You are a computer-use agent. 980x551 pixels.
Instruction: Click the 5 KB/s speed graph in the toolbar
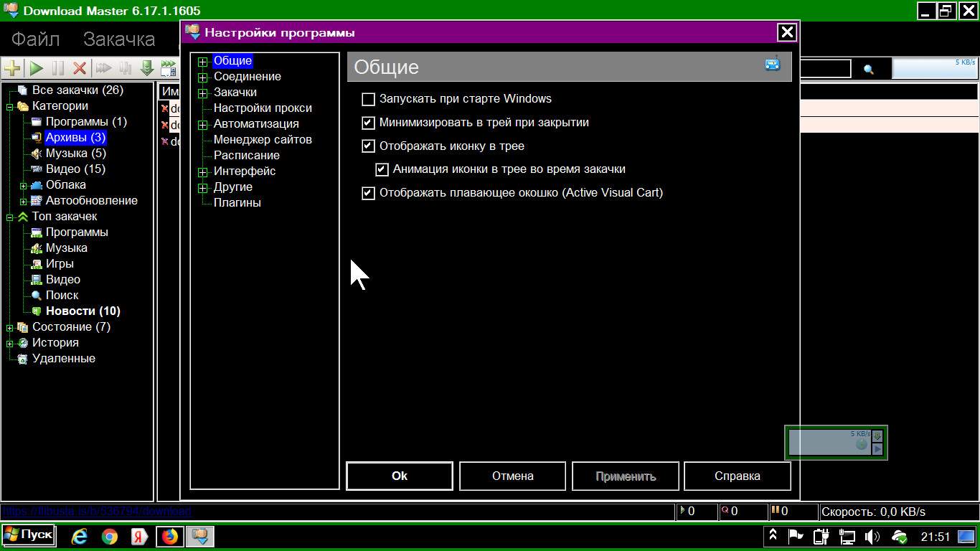point(935,68)
